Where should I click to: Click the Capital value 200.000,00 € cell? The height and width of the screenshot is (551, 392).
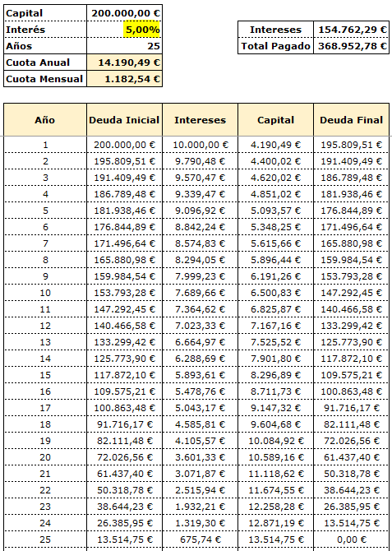124,13
